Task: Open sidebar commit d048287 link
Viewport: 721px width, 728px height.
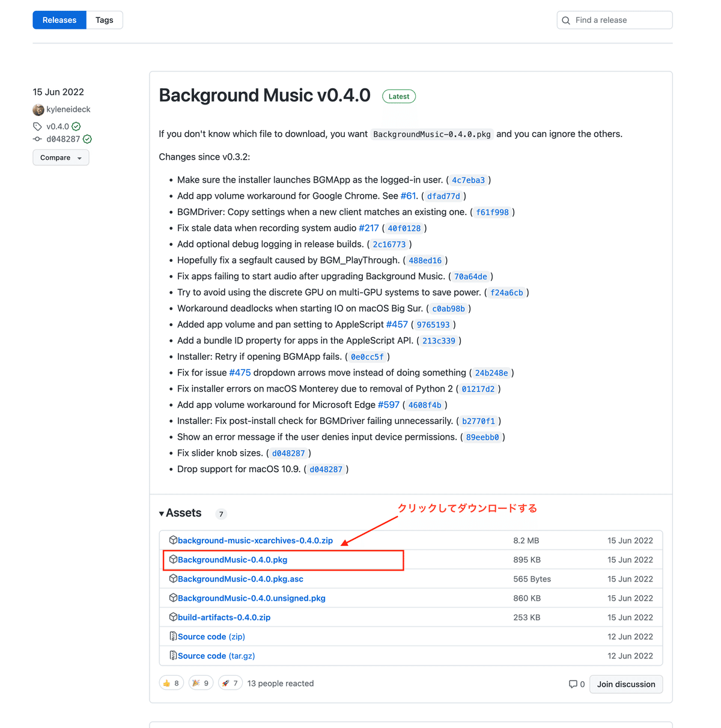Action: [x=63, y=139]
